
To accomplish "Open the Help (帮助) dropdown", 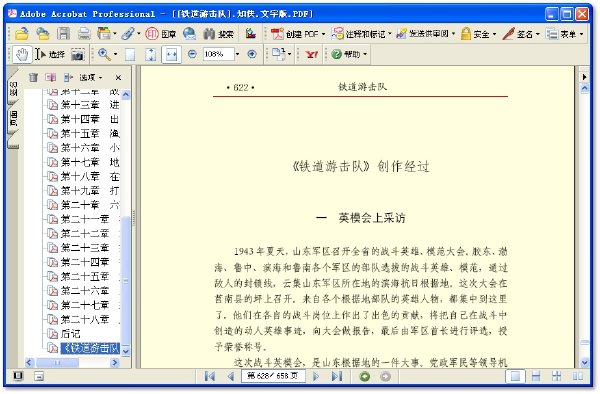I will point(349,54).
